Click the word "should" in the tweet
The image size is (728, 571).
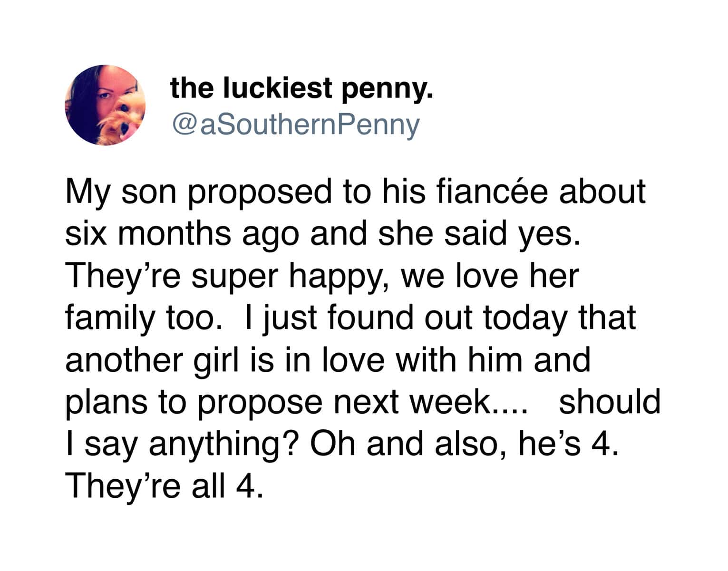click(x=610, y=402)
